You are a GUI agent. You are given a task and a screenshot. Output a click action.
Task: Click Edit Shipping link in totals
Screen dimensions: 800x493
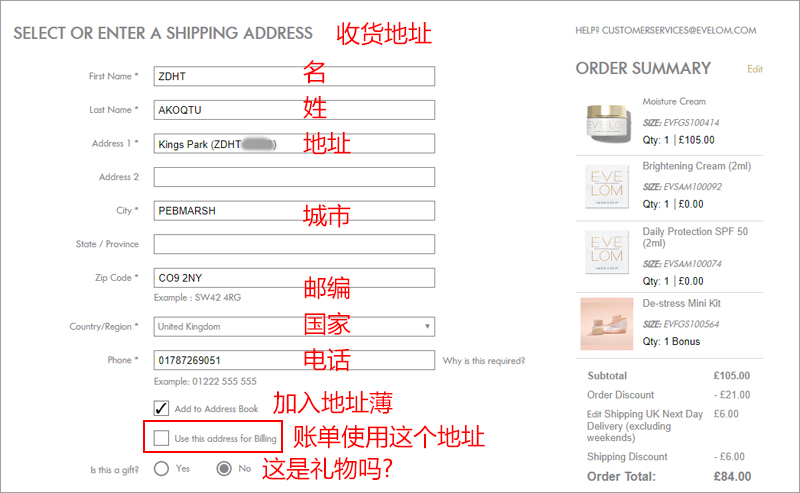[x=594, y=414]
